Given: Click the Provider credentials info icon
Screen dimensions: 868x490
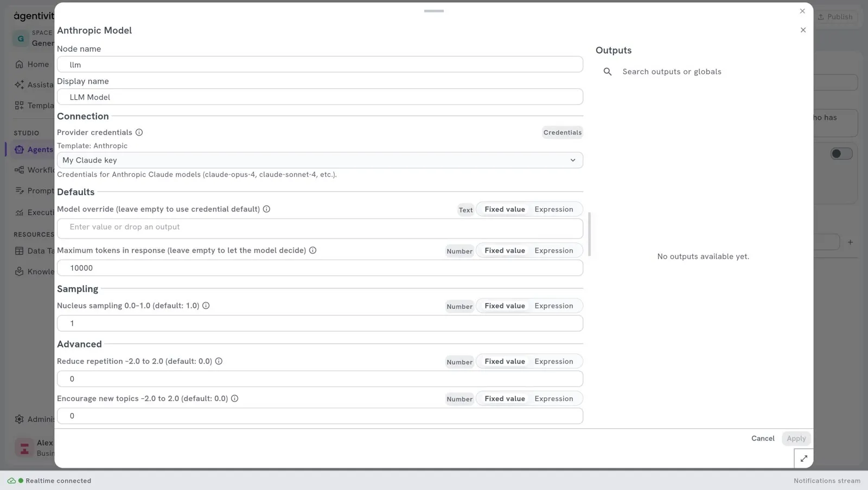Looking at the screenshot, I should tap(139, 132).
